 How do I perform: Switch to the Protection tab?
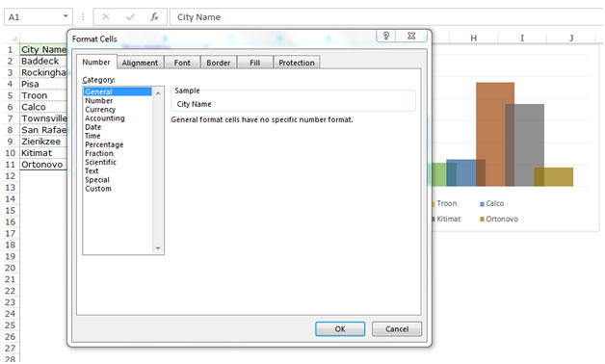tap(297, 63)
